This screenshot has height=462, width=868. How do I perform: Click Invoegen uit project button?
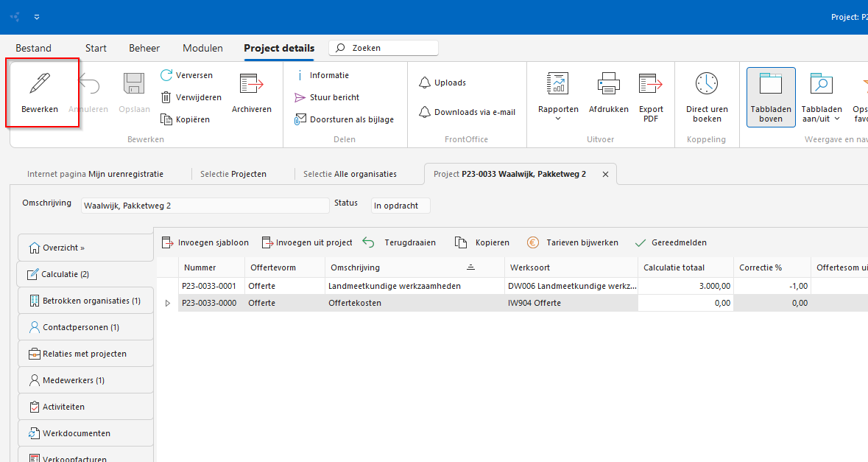pyautogui.click(x=307, y=242)
